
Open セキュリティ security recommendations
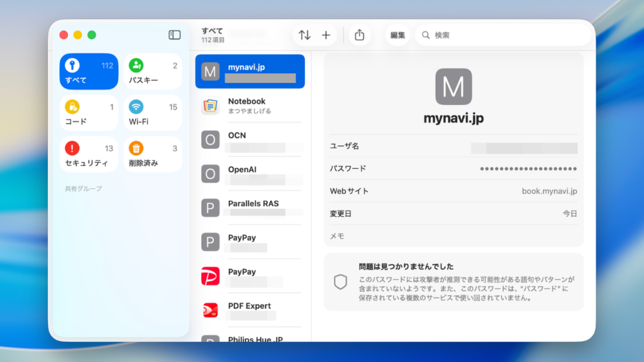[88, 154]
